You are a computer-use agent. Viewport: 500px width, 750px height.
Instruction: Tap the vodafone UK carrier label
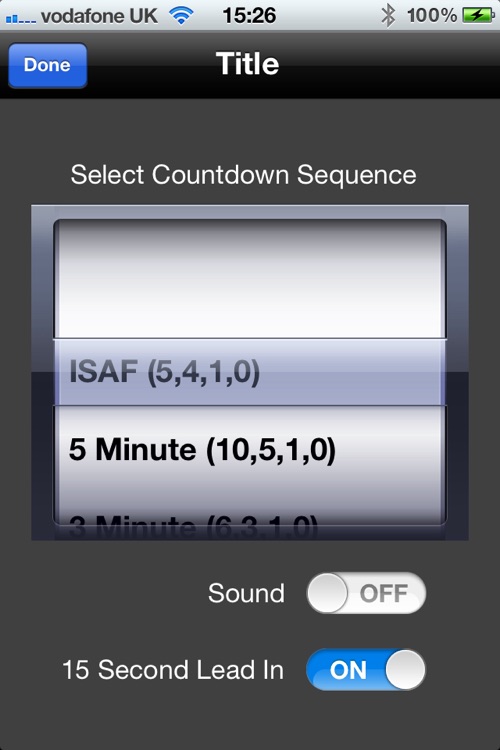tap(99, 16)
